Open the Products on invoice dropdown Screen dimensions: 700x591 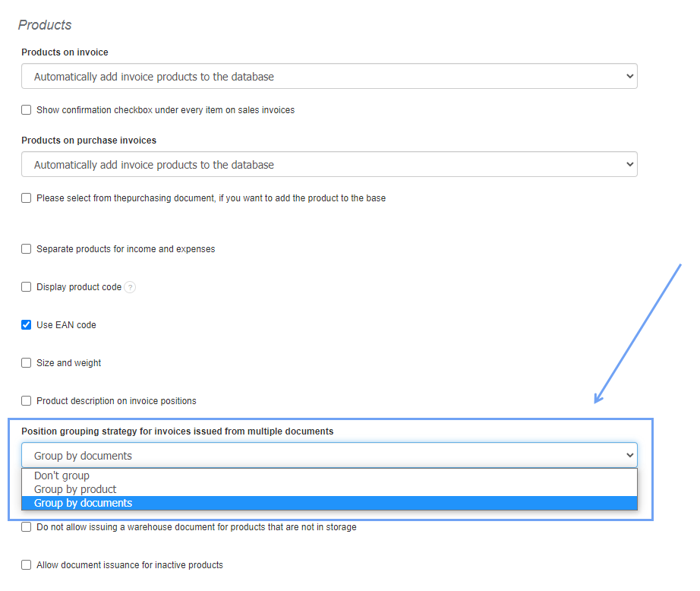[x=329, y=77]
